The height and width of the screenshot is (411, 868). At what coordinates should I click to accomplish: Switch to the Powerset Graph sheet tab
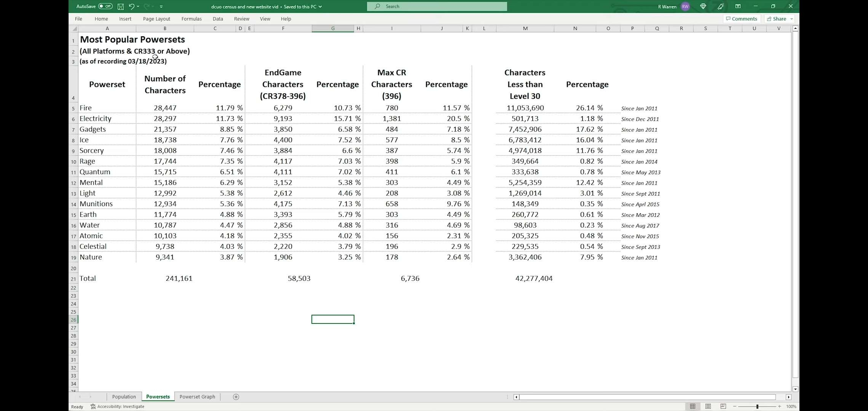(x=197, y=397)
